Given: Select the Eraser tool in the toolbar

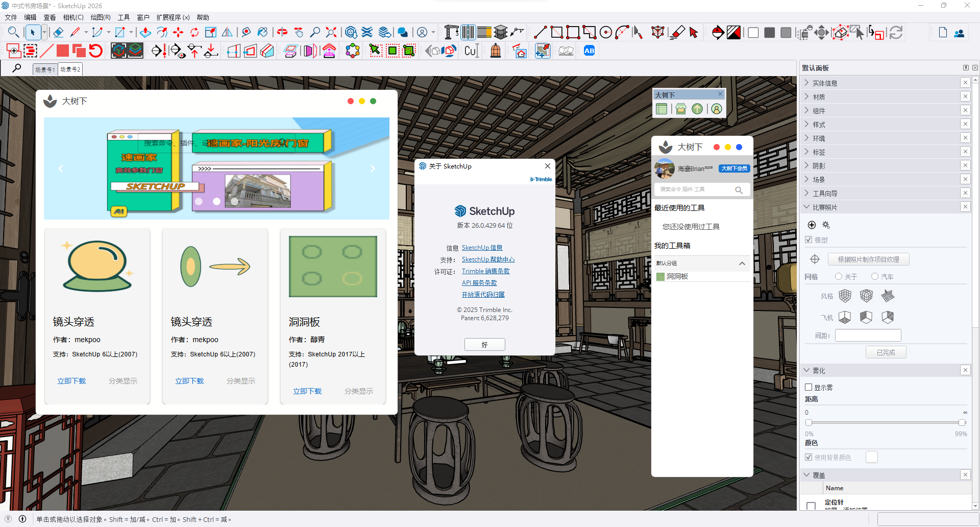Looking at the screenshot, I should pos(58,33).
